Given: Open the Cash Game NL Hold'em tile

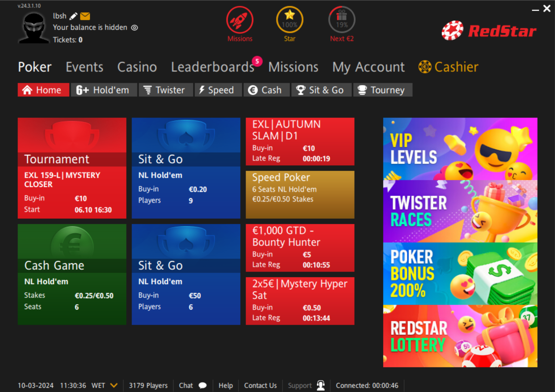Looking at the screenshot, I should coord(72,274).
